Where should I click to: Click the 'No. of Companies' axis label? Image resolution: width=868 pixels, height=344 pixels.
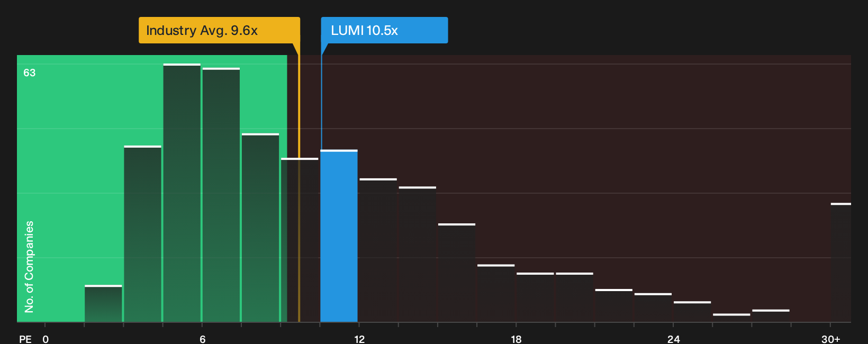[x=29, y=267]
